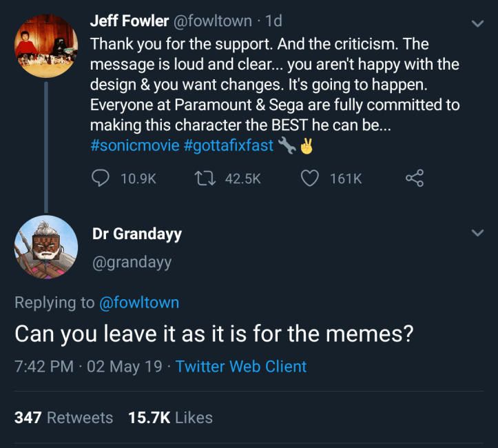Open Jeff Fowler's profile picture
The image size is (498, 448).
click(x=45, y=45)
